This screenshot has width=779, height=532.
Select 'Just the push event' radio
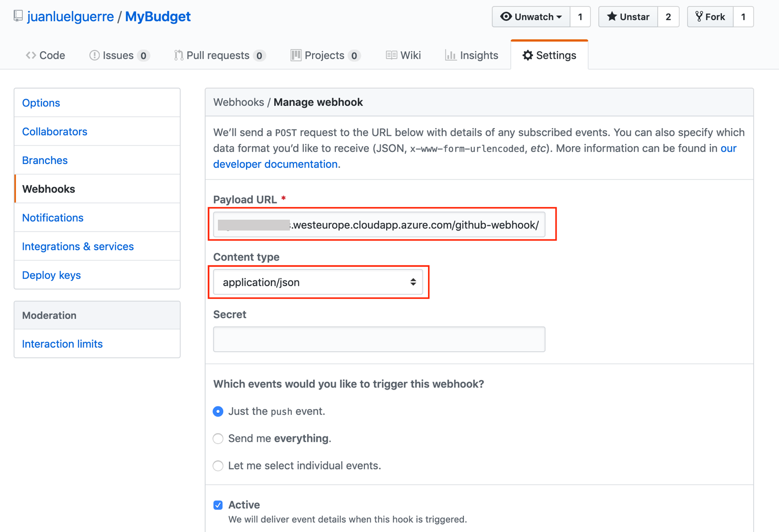(218, 411)
